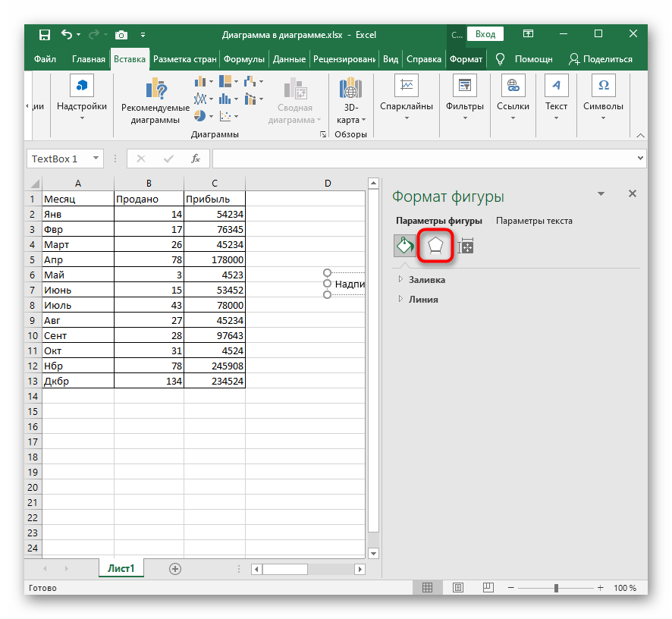Switch to the View (Вид) tab
Screen dimensions: 672x619
point(391,59)
